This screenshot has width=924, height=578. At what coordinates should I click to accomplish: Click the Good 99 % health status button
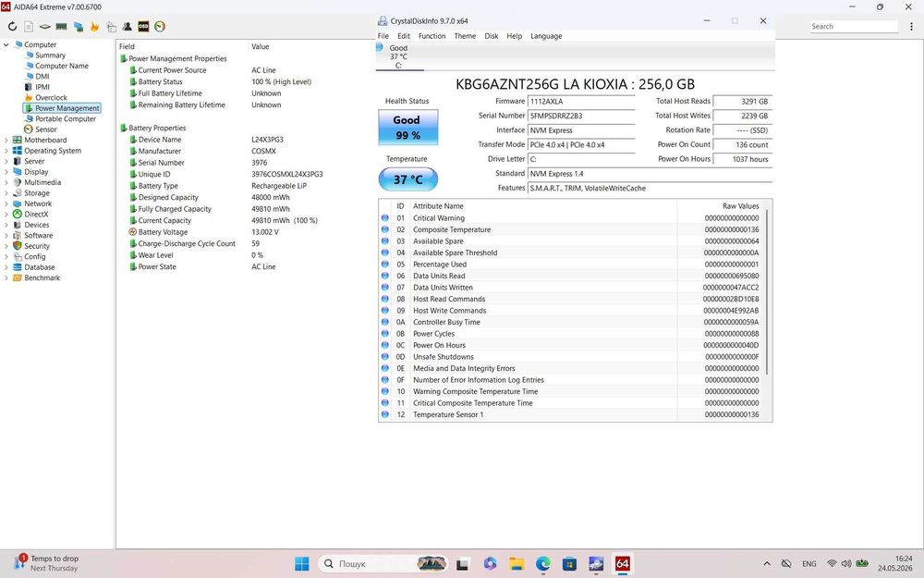(407, 128)
